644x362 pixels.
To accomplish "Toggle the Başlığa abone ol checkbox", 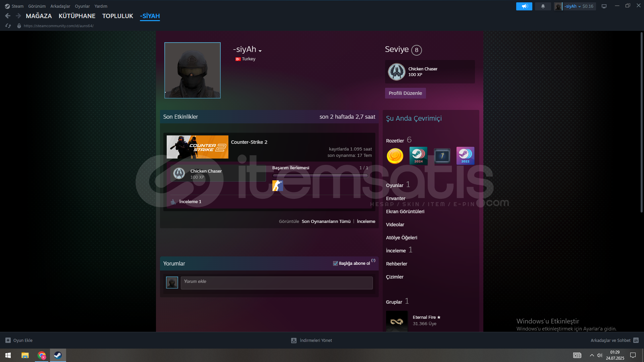I will pyautogui.click(x=335, y=263).
